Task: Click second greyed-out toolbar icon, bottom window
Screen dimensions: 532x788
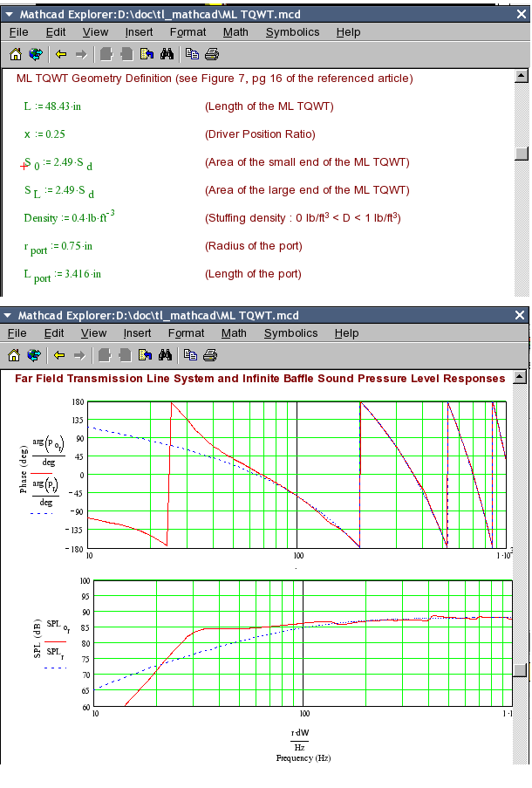Action: (125, 355)
